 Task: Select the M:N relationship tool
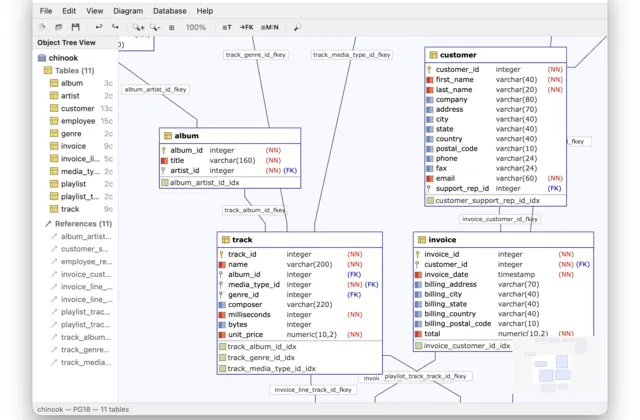[x=270, y=27]
